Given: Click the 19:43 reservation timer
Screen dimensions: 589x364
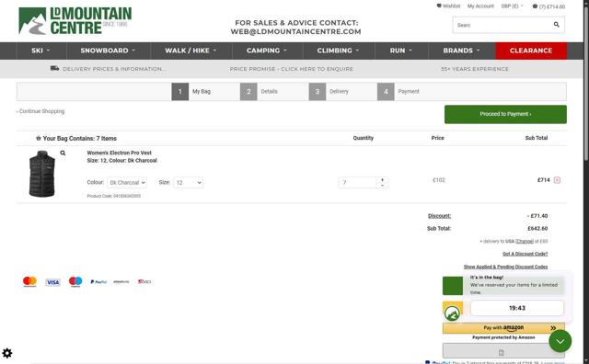Looking at the screenshot, I should [517, 308].
